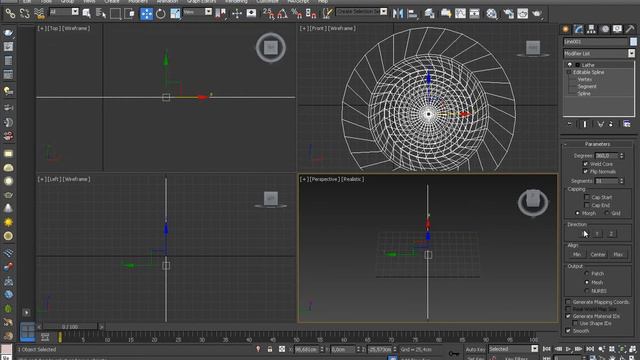Click the object color swatch
This screenshot has height=360, width=640.
point(633,42)
